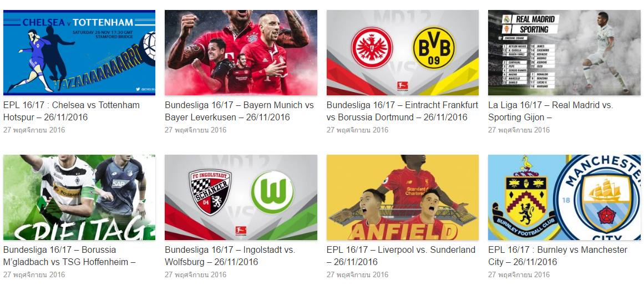Open La Liga Real Madrid vs. Sporting Gijon link

(x=550, y=111)
